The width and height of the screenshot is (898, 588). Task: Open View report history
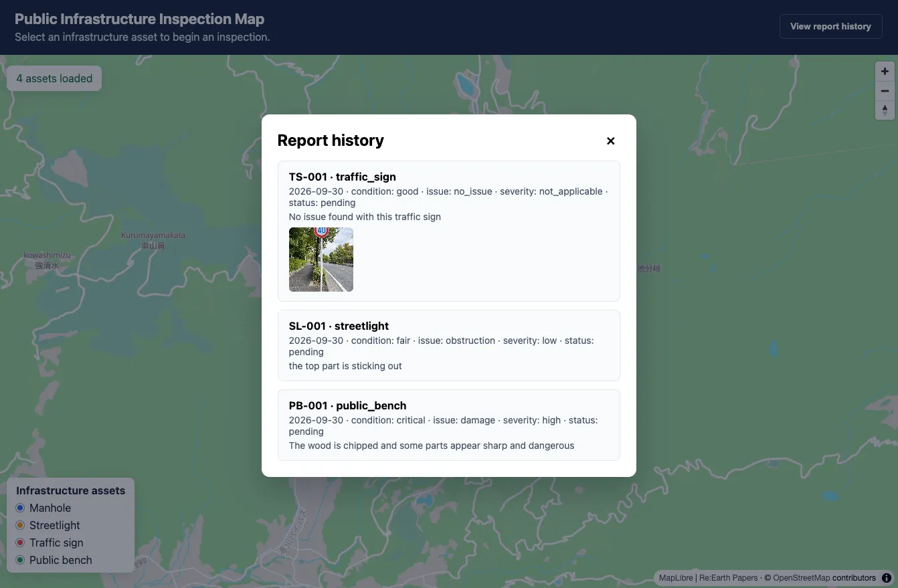(830, 27)
